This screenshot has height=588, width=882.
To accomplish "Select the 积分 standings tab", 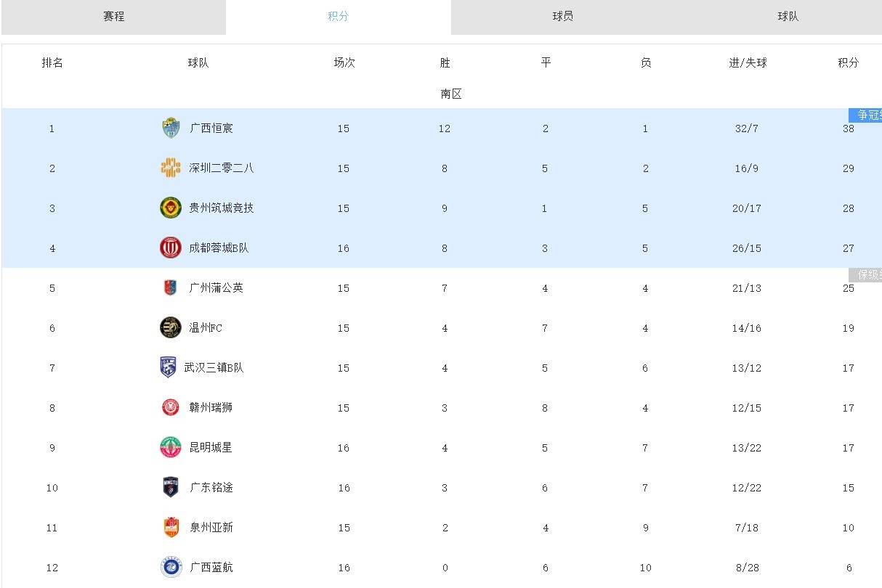I will pos(339,17).
